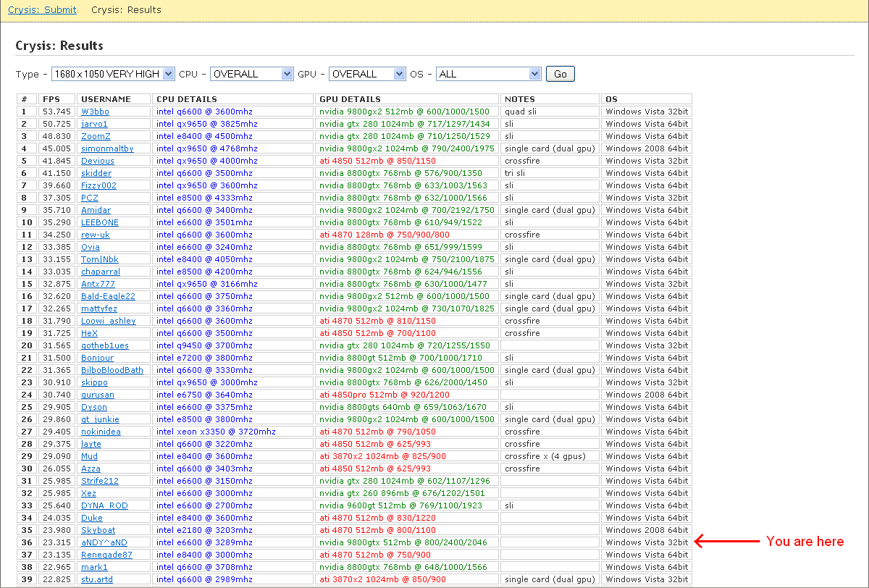Open the Devious username link
Viewport: 869px width, 588px height.
click(x=98, y=161)
